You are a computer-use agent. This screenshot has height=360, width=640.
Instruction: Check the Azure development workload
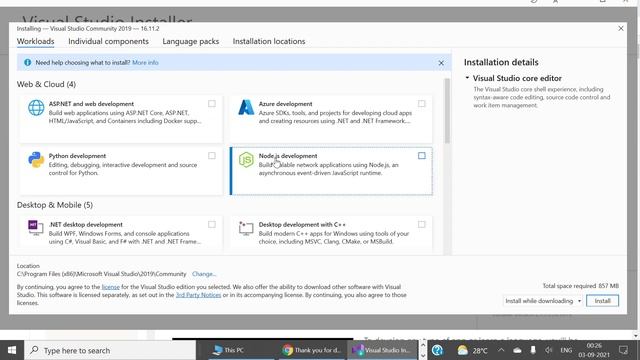coord(422,104)
